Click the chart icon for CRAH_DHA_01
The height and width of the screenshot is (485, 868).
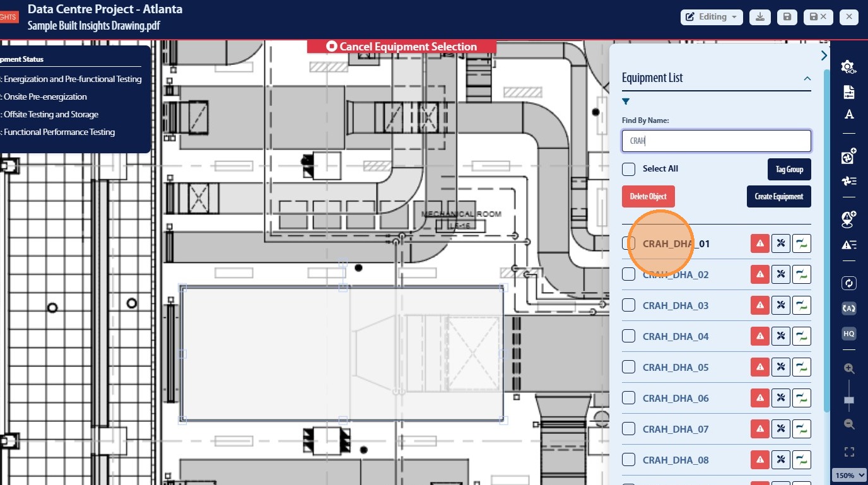[x=802, y=243]
